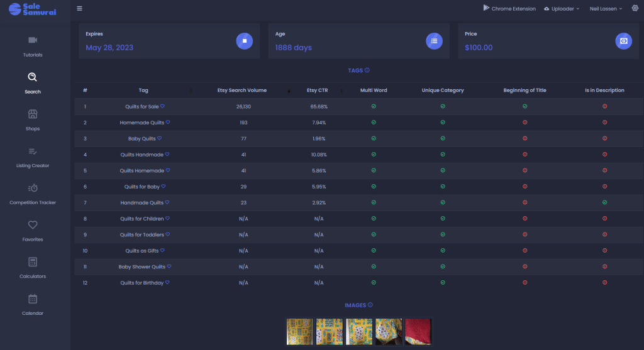The height and width of the screenshot is (350, 644).
Task: Open the red fabric image thumbnail
Action: (418, 332)
